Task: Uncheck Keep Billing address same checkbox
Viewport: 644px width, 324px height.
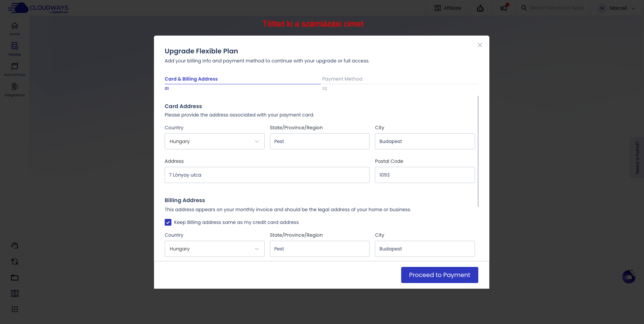Action: (168, 222)
